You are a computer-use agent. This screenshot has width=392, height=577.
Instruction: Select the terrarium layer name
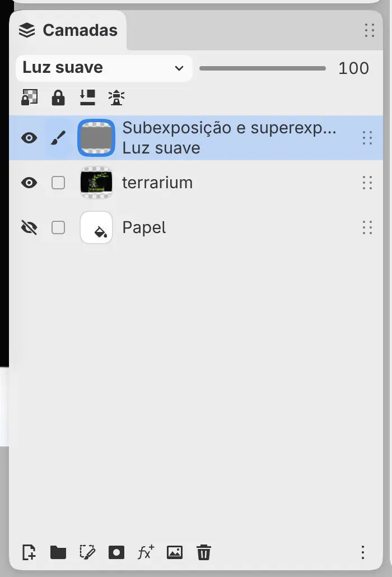pyautogui.click(x=157, y=183)
